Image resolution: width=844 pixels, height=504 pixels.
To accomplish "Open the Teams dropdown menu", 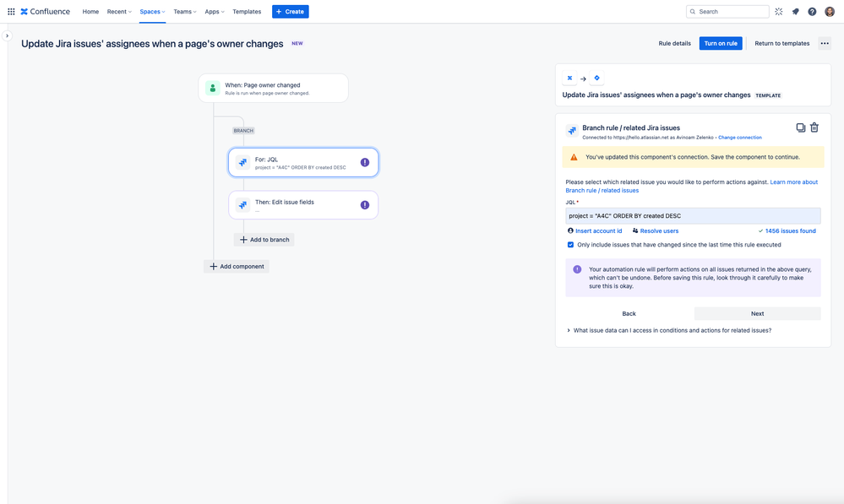I will point(185,11).
